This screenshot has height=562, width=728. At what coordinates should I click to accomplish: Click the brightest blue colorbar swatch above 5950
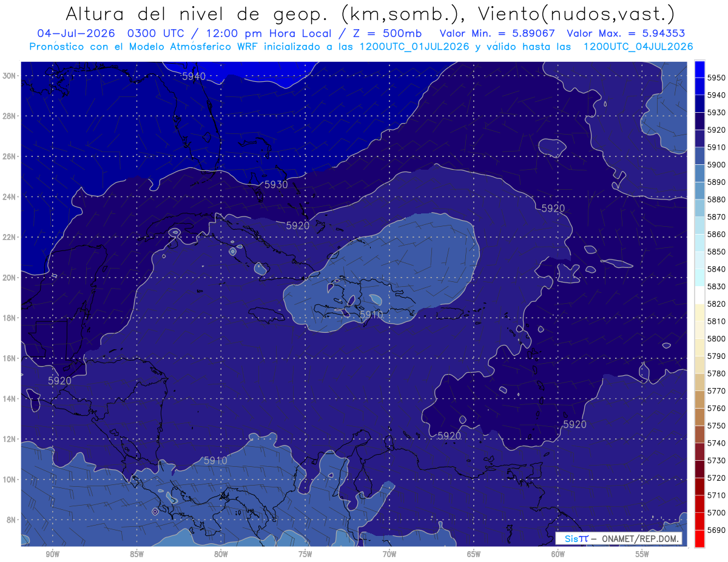tap(699, 69)
